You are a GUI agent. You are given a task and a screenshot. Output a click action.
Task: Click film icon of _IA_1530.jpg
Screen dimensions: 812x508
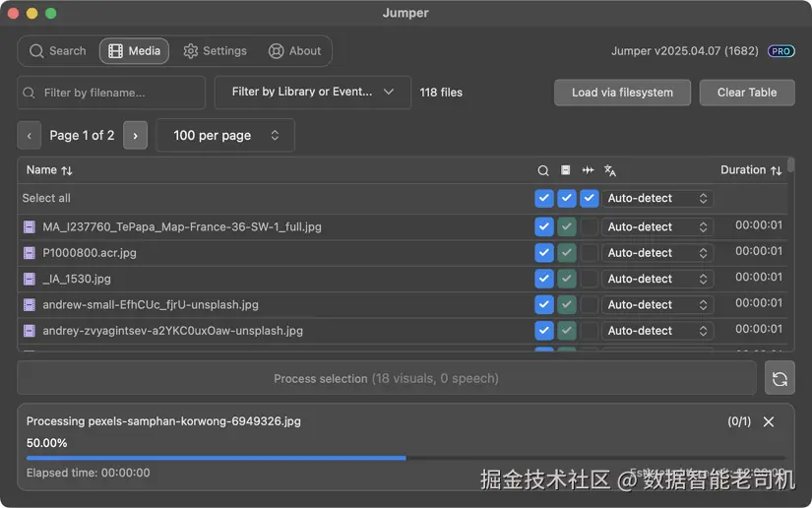(30, 279)
